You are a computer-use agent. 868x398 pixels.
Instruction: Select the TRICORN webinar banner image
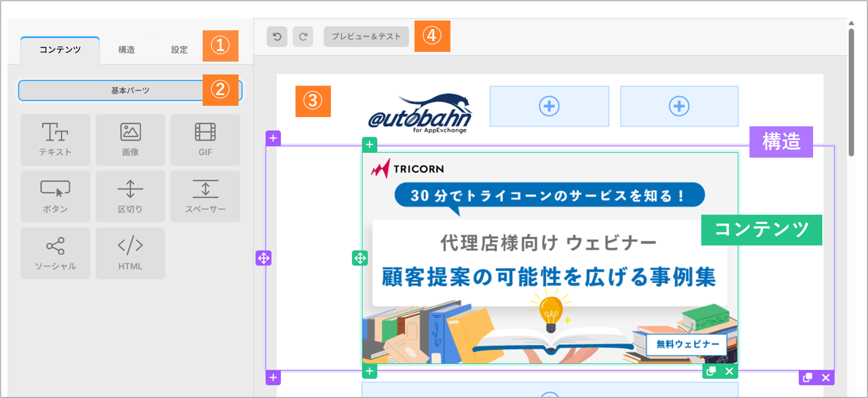[550, 258]
